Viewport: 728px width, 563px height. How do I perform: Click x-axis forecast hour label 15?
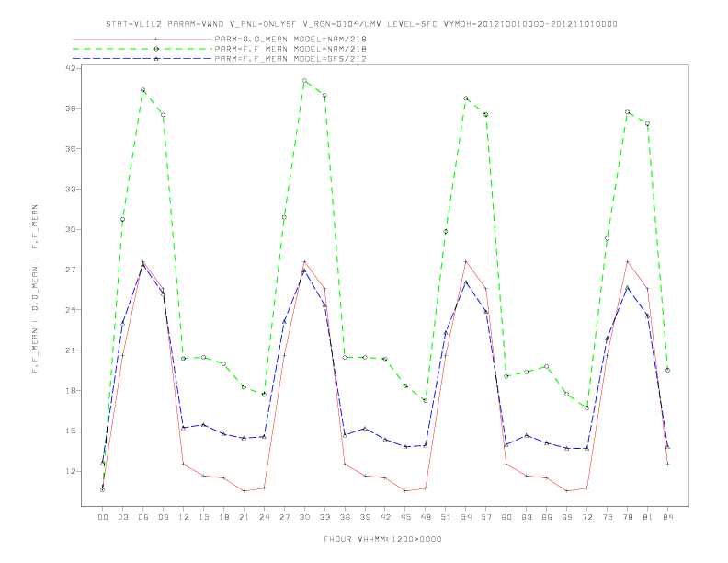(203, 517)
